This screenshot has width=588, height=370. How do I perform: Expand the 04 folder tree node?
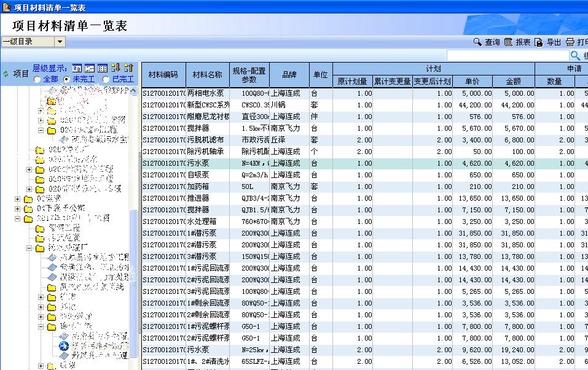pyautogui.click(x=18, y=209)
